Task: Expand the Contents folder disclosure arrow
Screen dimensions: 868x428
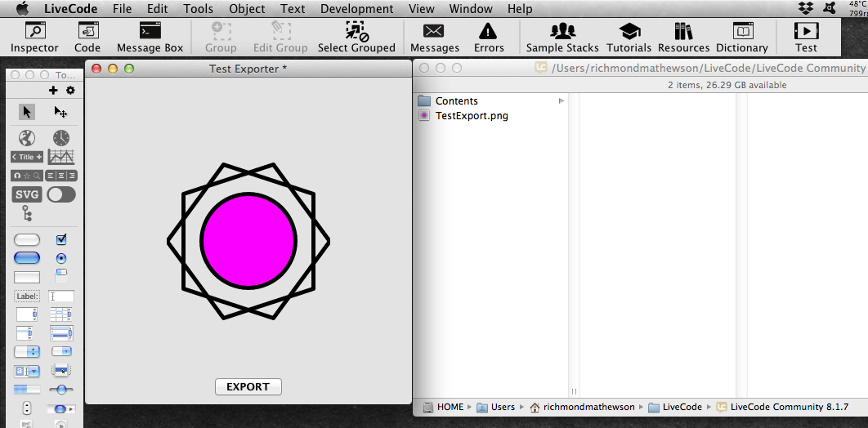Action: point(561,101)
